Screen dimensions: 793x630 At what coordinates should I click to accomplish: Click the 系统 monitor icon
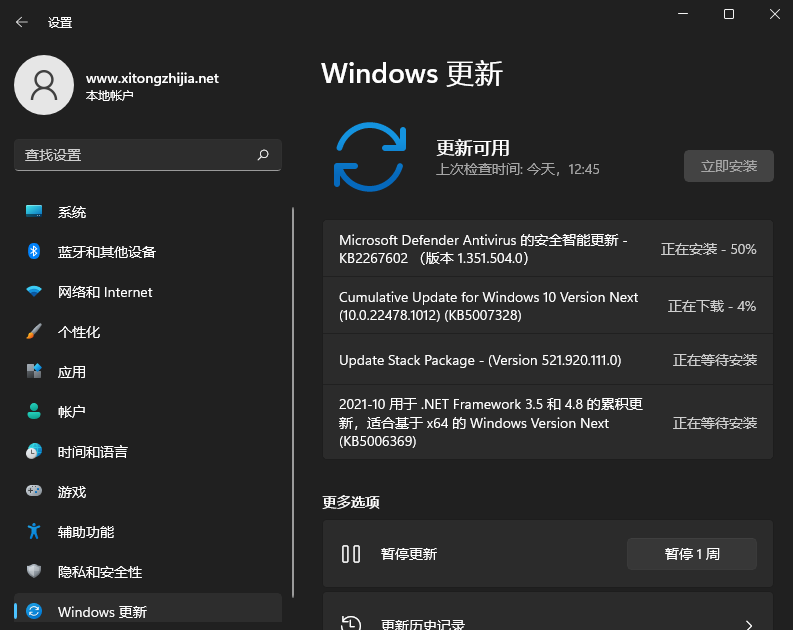tap(34, 211)
